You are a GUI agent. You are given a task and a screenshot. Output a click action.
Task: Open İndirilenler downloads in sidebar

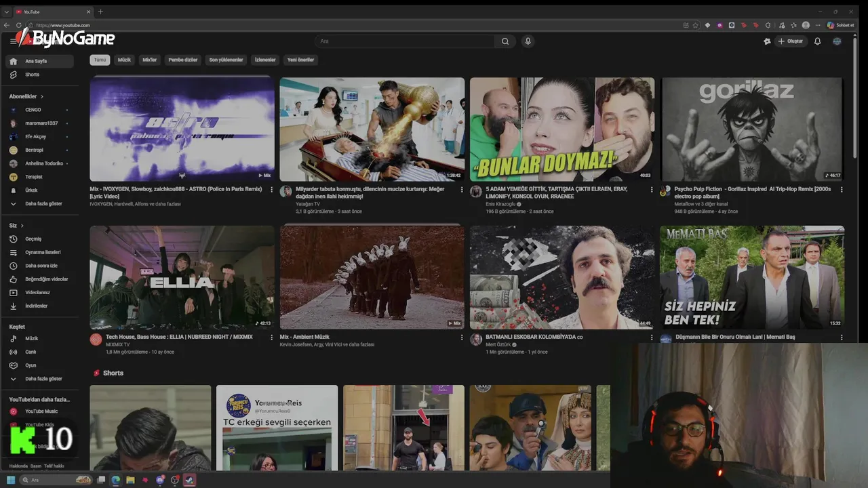pyautogui.click(x=39, y=306)
